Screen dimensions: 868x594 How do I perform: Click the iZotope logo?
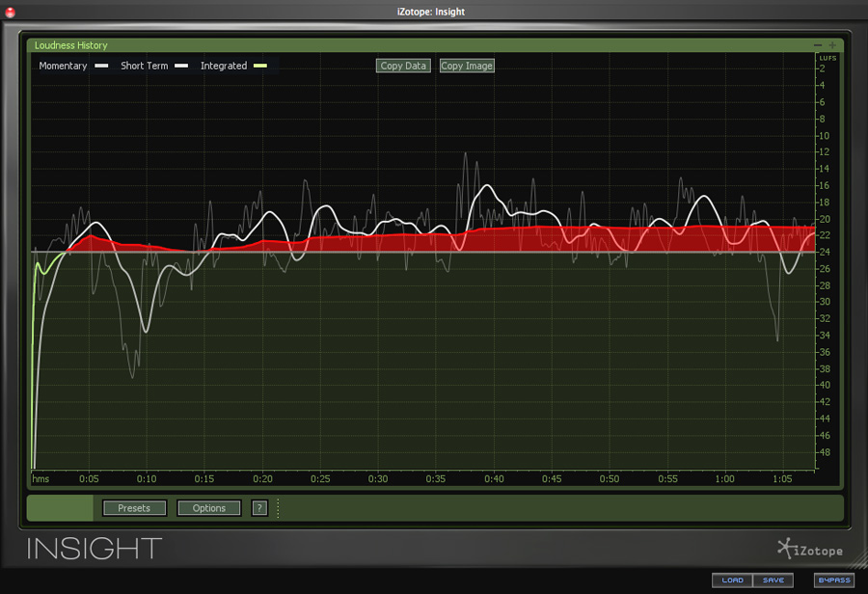click(809, 550)
